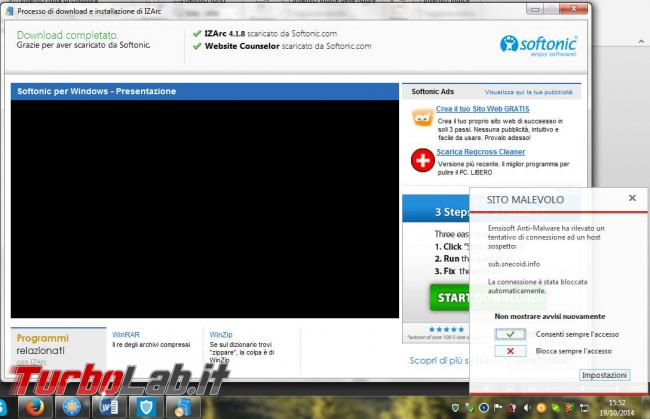Open the clock showing 15:52
The image size is (650, 419).
point(617,408)
